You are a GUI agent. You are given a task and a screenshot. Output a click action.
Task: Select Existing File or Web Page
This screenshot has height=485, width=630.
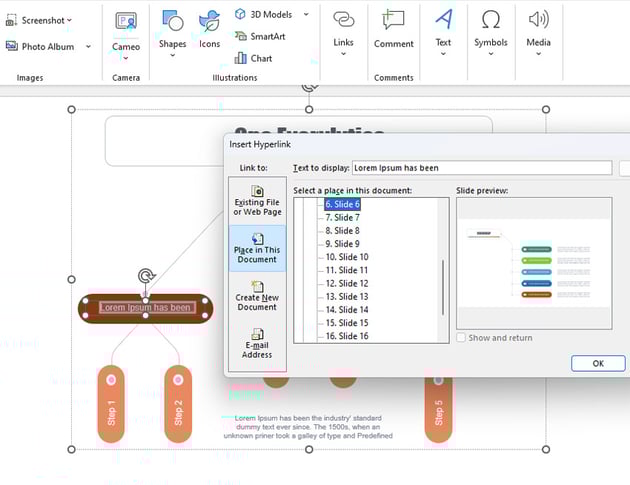click(x=257, y=201)
